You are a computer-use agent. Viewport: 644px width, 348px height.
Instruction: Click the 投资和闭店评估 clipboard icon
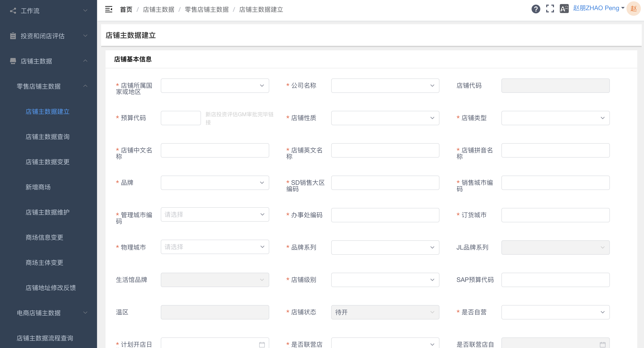coord(13,36)
